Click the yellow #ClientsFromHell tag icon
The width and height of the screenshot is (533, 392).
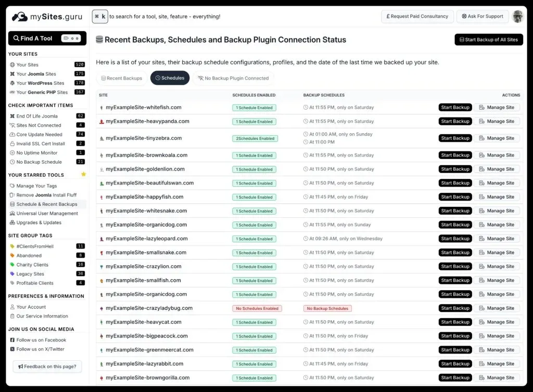click(11, 246)
